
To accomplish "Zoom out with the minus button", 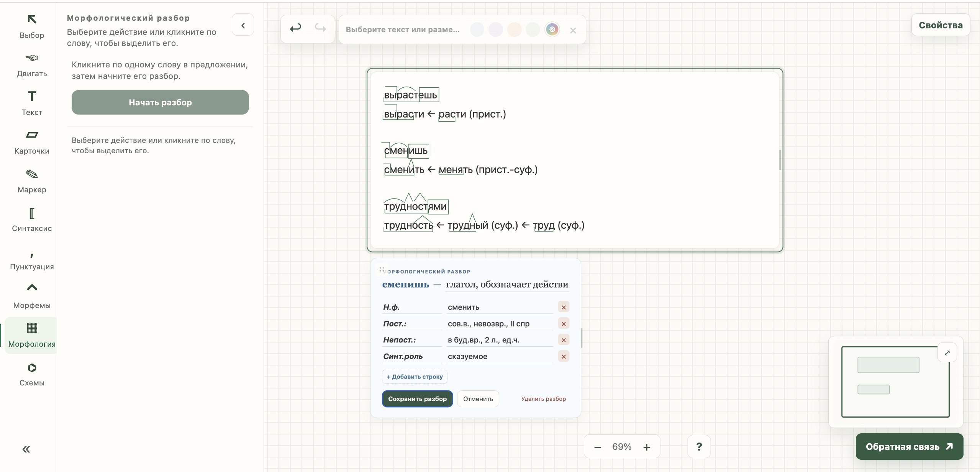I will pyautogui.click(x=597, y=447).
